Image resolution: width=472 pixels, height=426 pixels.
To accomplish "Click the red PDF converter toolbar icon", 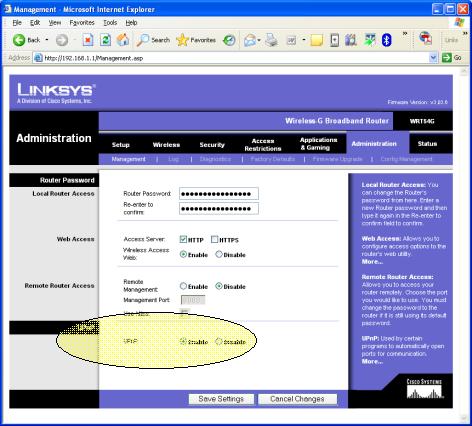I will (426, 38).
